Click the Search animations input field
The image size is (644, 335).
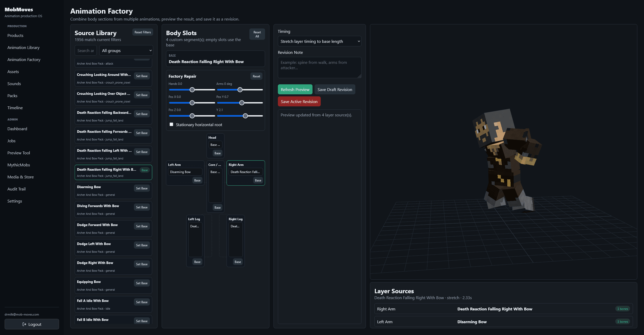tap(86, 50)
